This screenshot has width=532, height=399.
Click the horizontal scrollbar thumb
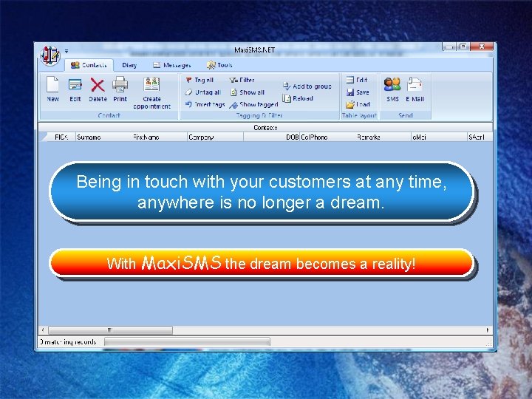(110, 330)
